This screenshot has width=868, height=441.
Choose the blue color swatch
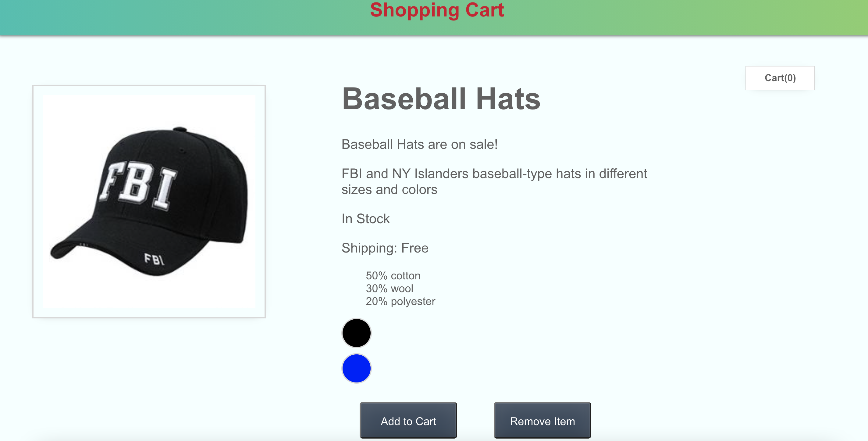pyautogui.click(x=356, y=368)
